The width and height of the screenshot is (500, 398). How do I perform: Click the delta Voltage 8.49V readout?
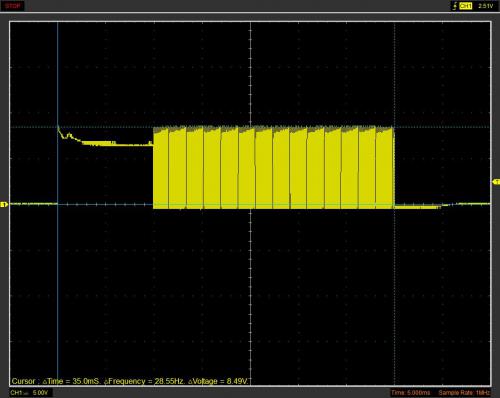pyautogui.click(x=218, y=381)
